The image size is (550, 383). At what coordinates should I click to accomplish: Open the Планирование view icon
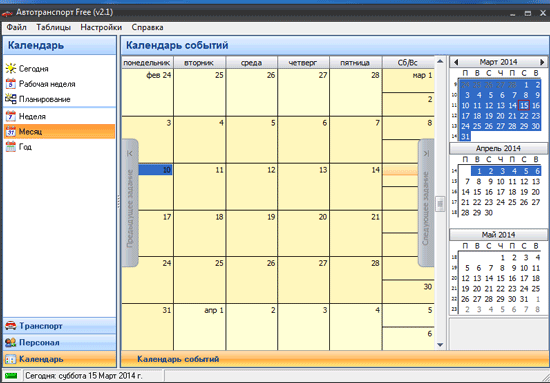point(11,99)
